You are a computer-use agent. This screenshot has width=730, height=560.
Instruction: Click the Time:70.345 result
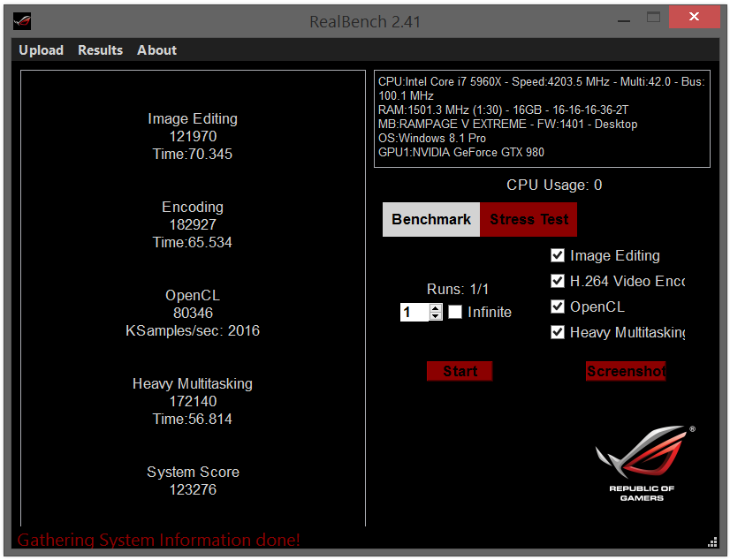click(193, 154)
